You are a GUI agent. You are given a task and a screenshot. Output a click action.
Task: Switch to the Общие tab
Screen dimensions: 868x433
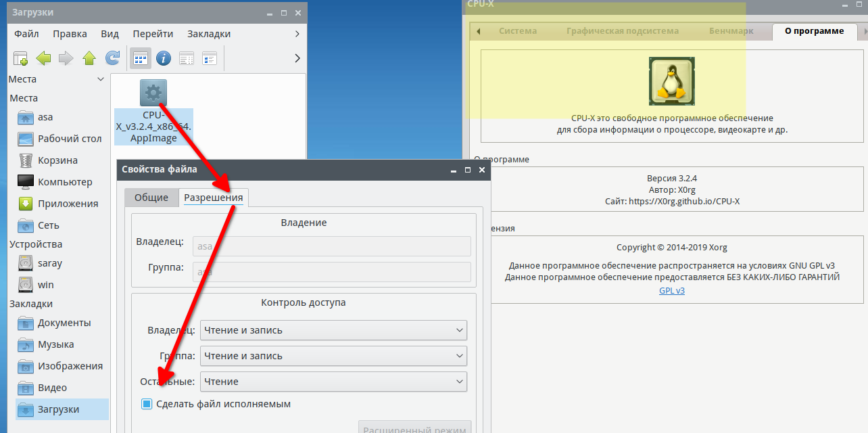tap(151, 198)
